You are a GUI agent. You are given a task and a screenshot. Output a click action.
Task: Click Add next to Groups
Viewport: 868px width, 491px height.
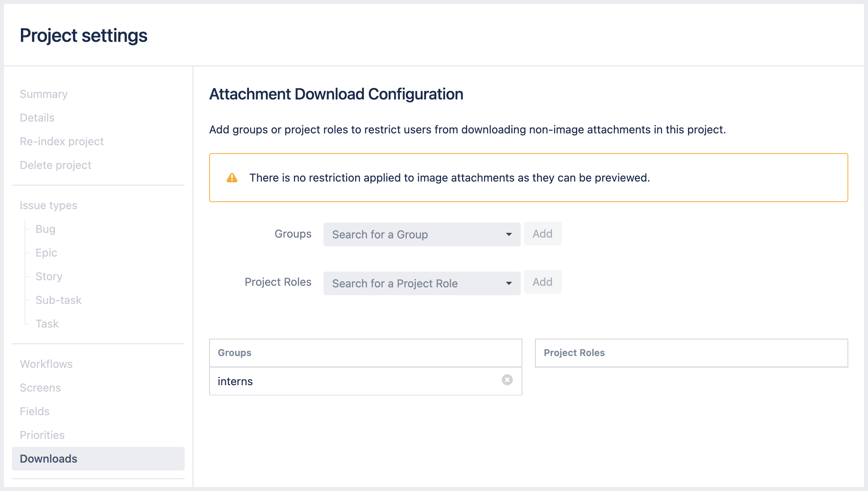[x=542, y=234]
